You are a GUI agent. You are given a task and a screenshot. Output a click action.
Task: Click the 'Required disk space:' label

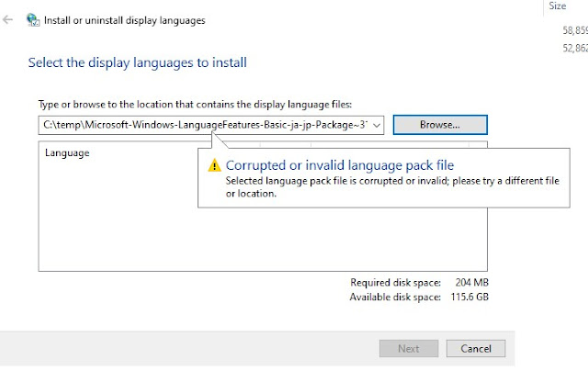click(395, 282)
